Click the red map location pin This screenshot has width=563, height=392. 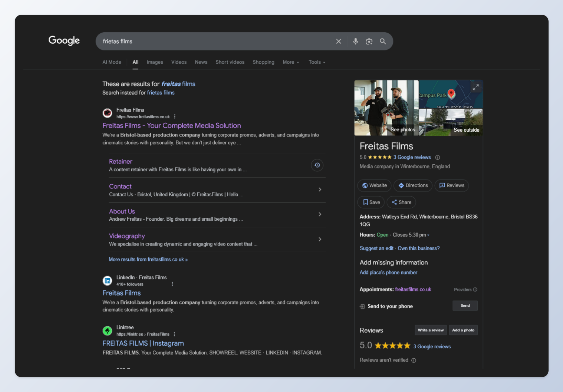click(451, 94)
